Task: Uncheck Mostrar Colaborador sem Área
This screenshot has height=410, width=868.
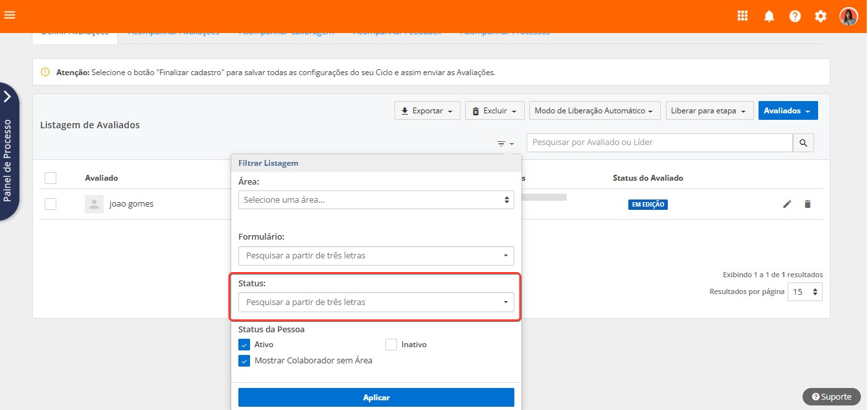Action: [x=244, y=361]
